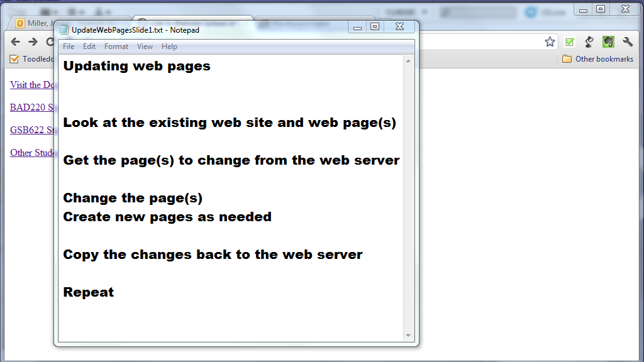Click the Notepad title bar document icon
Screen dimensions: 644x362
tap(64, 30)
